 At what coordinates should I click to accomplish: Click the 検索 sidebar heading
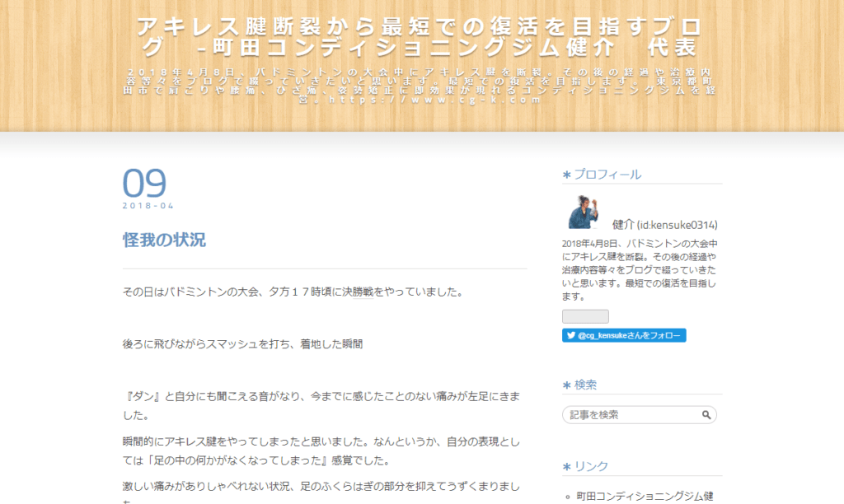[x=585, y=385]
